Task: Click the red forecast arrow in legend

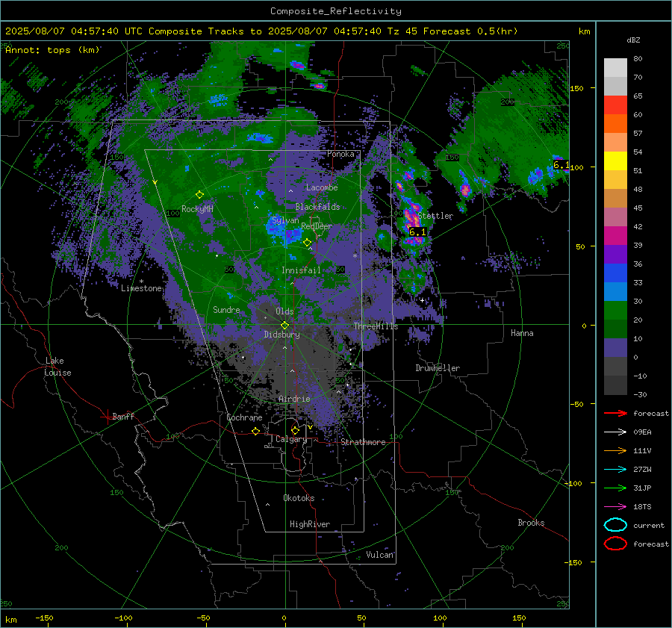Action: coord(615,413)
